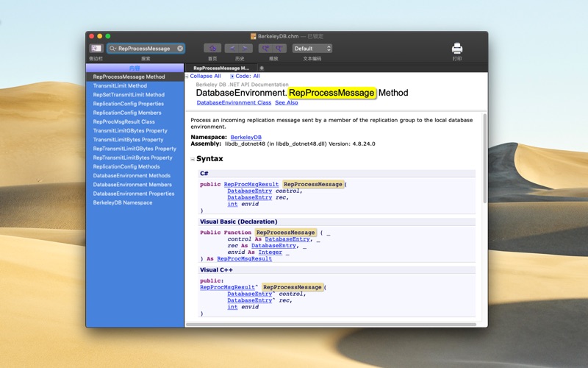Viewport: 588px width, 368px height.
Task: Navigate back in history
Action: click(232, 49)
